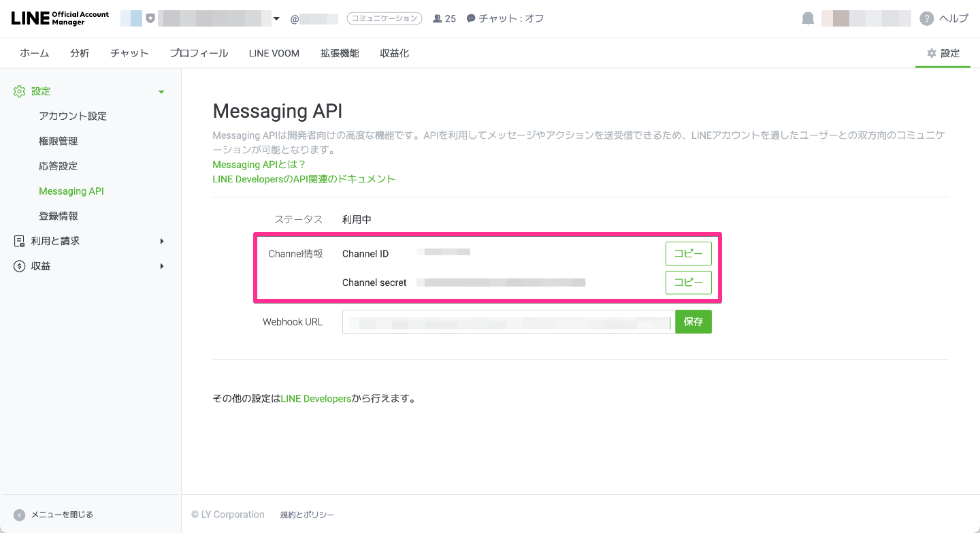Screen dimensions: 980x533
Task: Click the blurred user name in header
Action: coord(866,18)
